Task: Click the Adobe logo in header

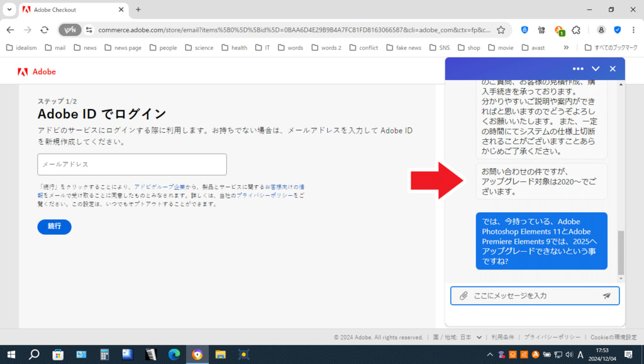Action: coord(36,72)
